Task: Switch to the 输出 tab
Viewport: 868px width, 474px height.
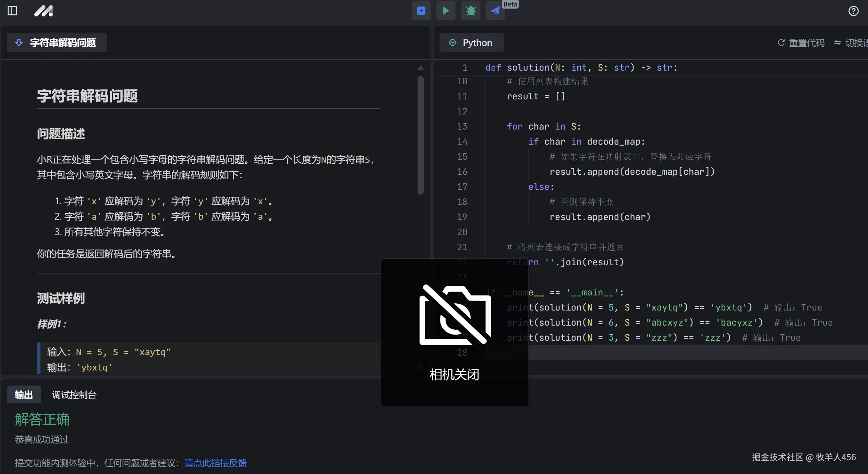Action: coord(23,394)
